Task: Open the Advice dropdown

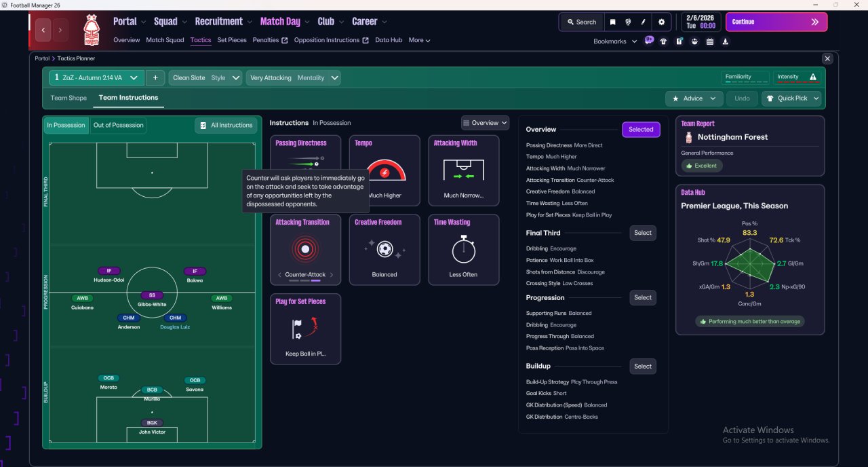Action: [694, 98]
